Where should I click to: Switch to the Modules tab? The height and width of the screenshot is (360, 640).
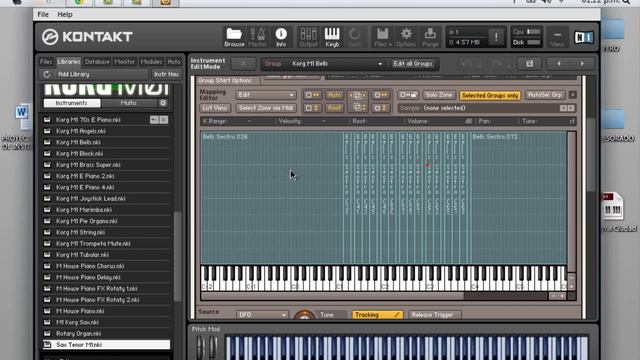[151, 62]
